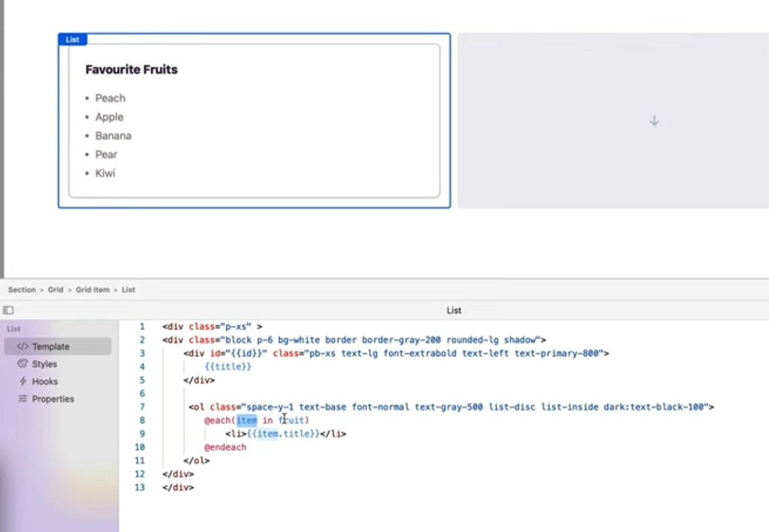The width and height of the screenshot is (769, 532).
Task: Select Section in the breadcrumb trail
Action: (x=21, y=290)
